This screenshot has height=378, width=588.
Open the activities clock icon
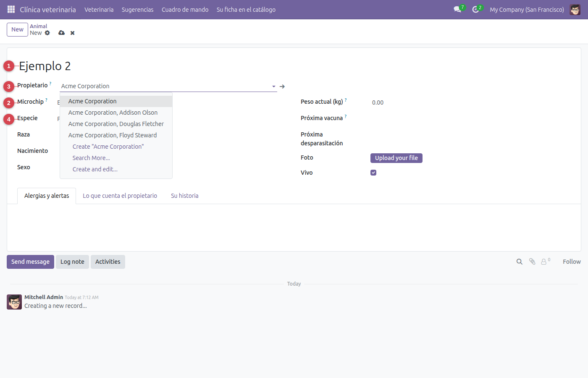(x=475, y=9)
